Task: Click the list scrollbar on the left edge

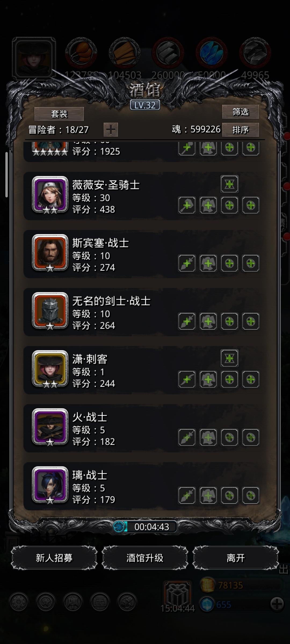Action: (x=6, y=174)
